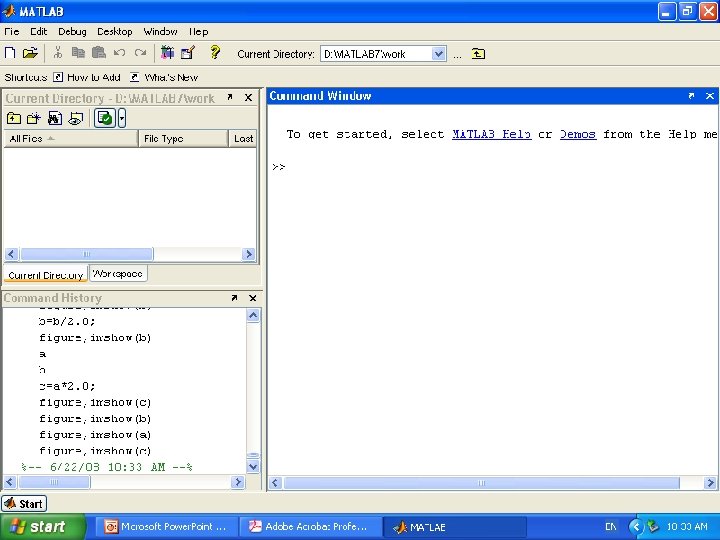Open the Edit menu
This screenshot has width=720, height=540.
pos(39,32)
